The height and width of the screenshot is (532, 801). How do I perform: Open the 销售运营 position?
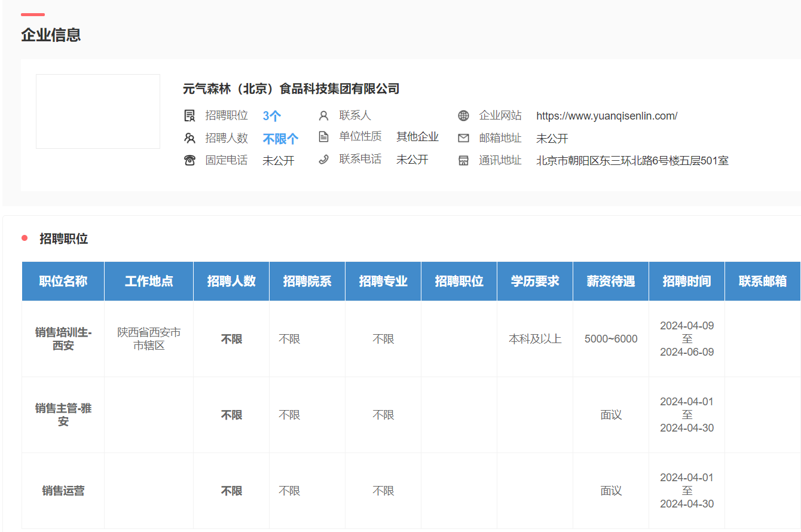[63, 491]
